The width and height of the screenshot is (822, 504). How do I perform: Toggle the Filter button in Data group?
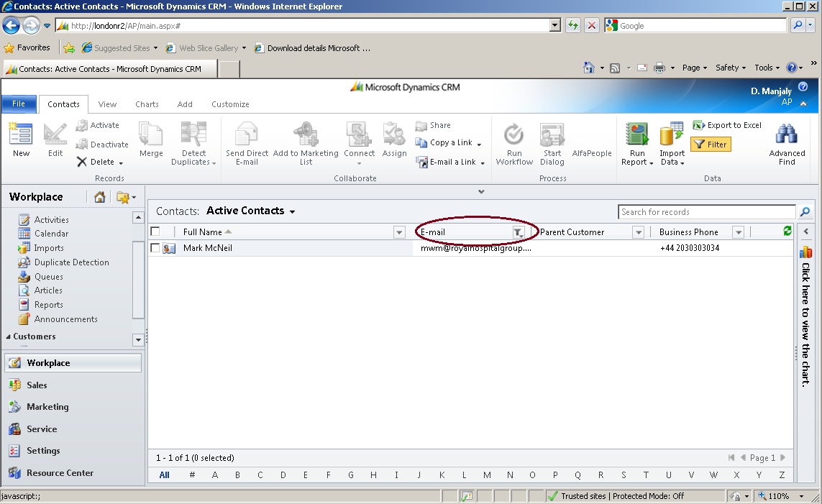(x=711, y=144)
